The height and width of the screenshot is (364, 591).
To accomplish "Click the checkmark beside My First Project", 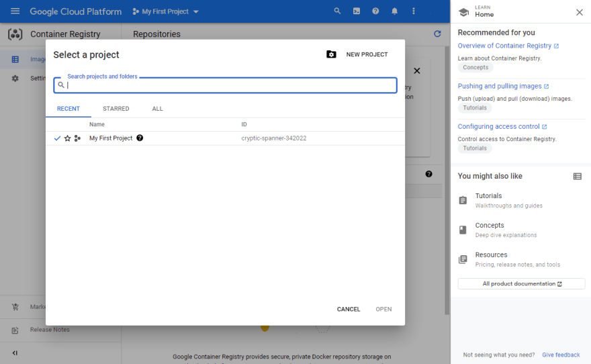I will click(57, 138).
